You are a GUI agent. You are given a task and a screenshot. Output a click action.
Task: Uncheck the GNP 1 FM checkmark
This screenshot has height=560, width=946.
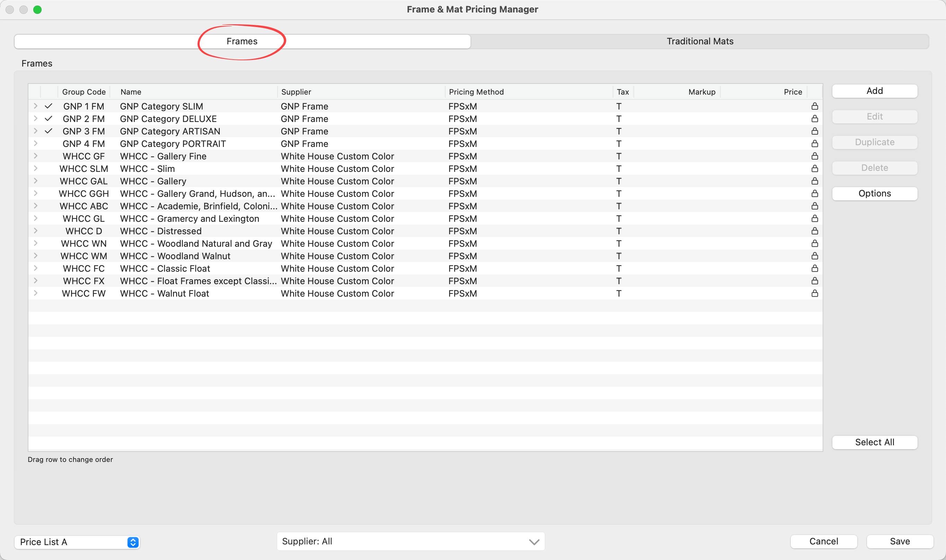[x=48, y=106]
